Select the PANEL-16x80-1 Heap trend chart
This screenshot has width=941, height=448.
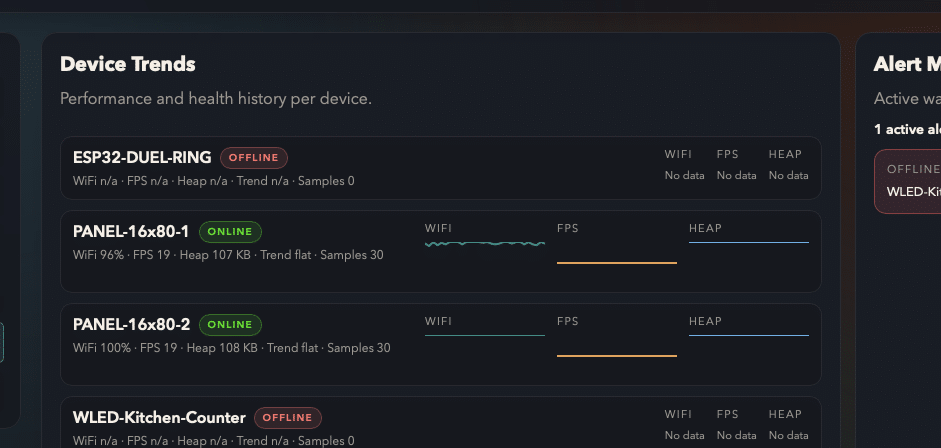coord(749,242)
